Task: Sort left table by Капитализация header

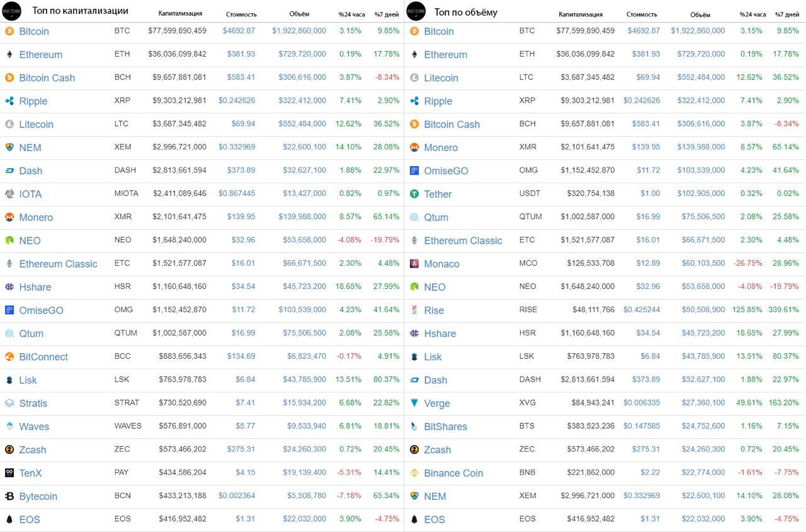Action: [180, 14]
